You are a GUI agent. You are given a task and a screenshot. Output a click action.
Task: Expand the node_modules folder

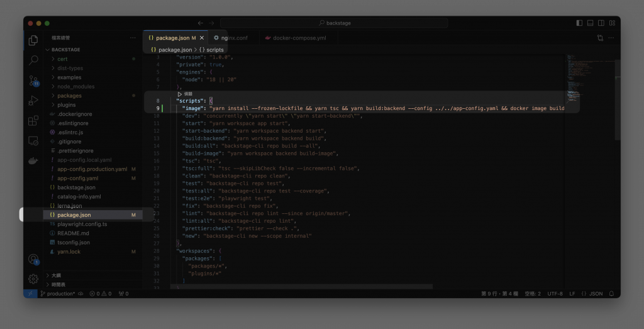click(93, 87)
